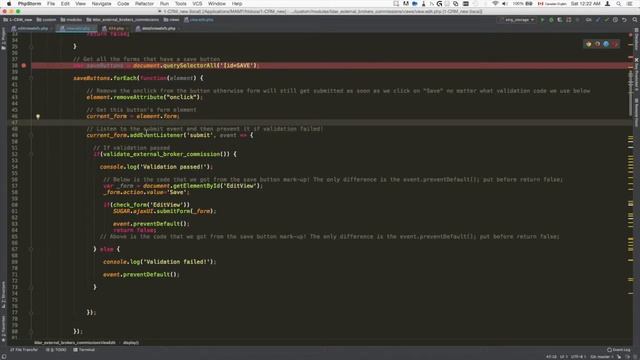Start the Debug bug icon in toolbar
The image size is (640, 360).
(x=551, y=20)
